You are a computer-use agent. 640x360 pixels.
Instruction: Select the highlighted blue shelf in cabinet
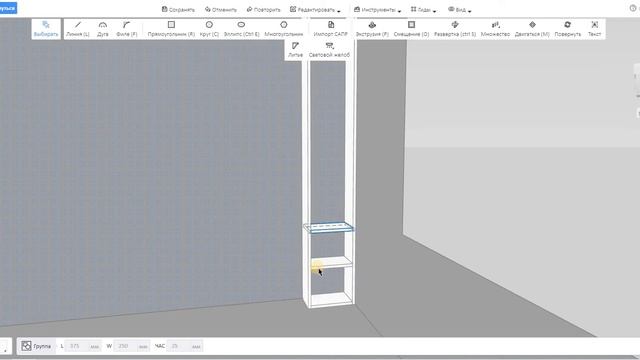pyautogui.click(x=329, y=228)
